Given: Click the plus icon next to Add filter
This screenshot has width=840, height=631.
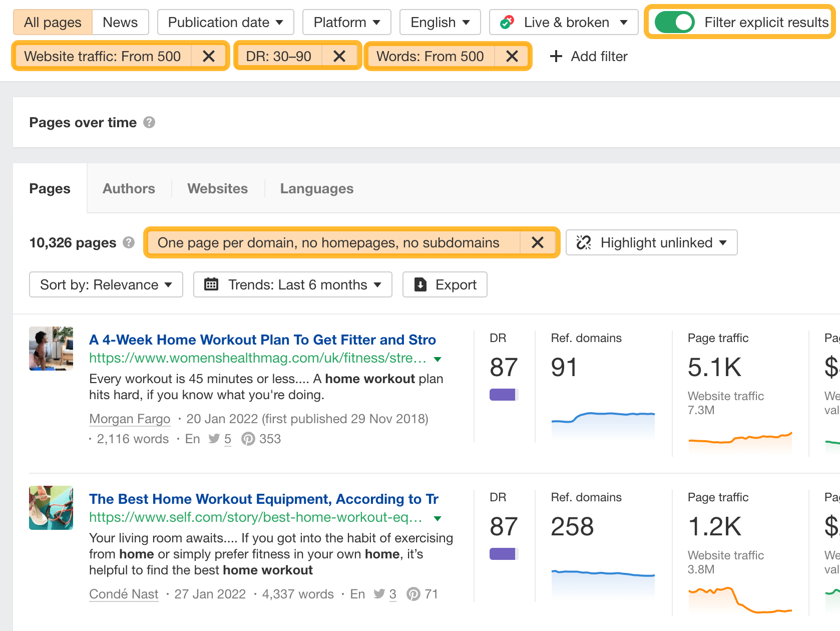Looking at the screenshot, I should tap(556, 56).
